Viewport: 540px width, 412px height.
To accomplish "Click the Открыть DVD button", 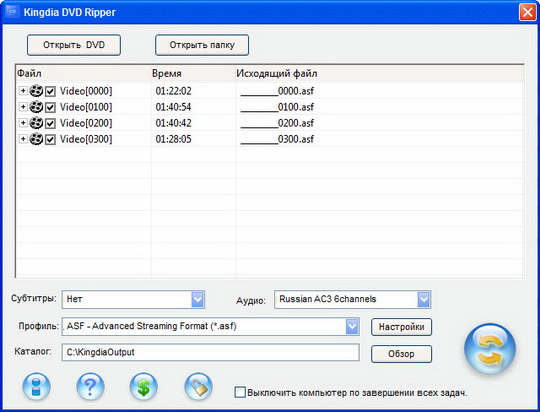I will (74, 45).
